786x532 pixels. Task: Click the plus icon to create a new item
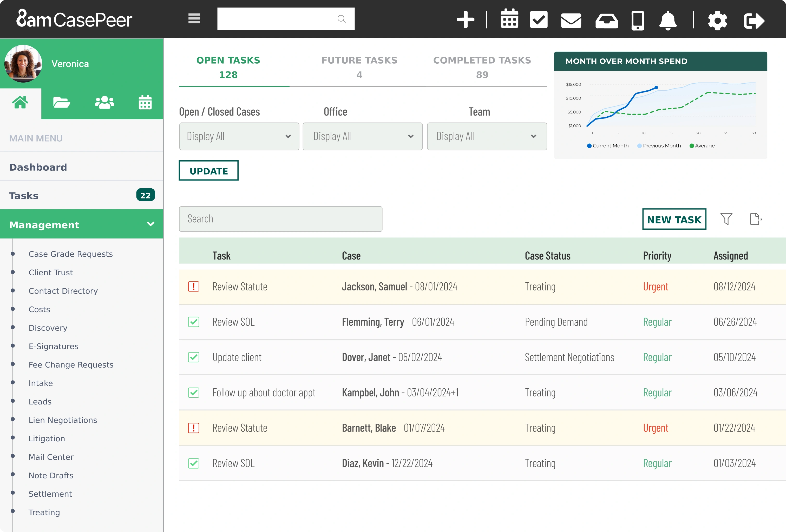465,19
